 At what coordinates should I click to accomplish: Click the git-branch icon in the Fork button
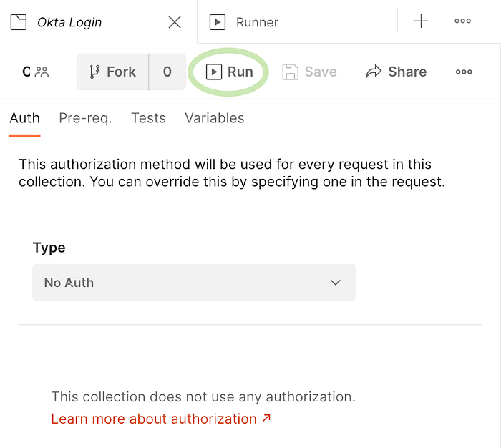tap(94, 72)
